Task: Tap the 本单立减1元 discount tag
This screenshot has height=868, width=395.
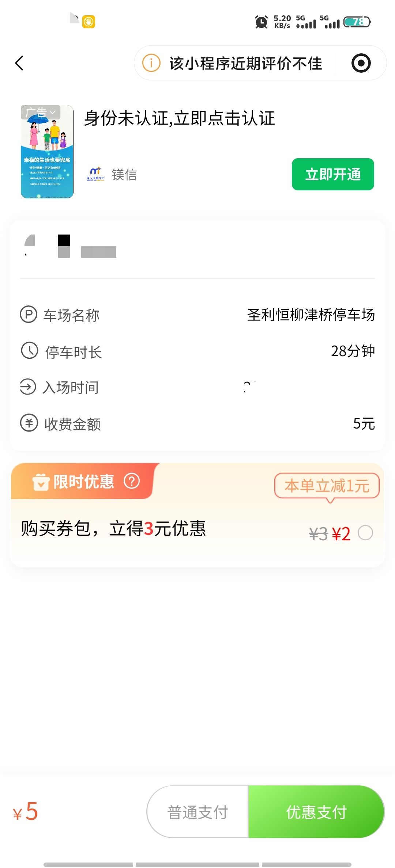Action: pyautogui.click(x=327, y=486)
